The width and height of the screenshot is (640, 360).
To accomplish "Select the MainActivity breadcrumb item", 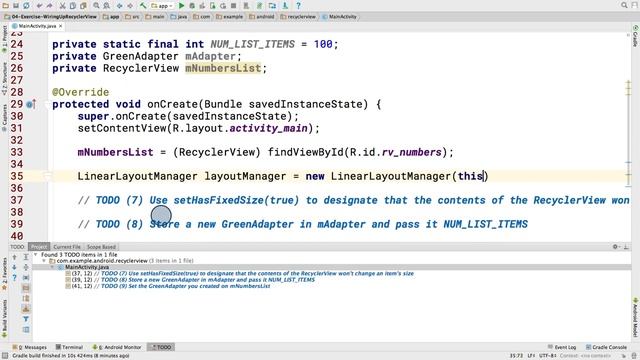I will 339,17.
